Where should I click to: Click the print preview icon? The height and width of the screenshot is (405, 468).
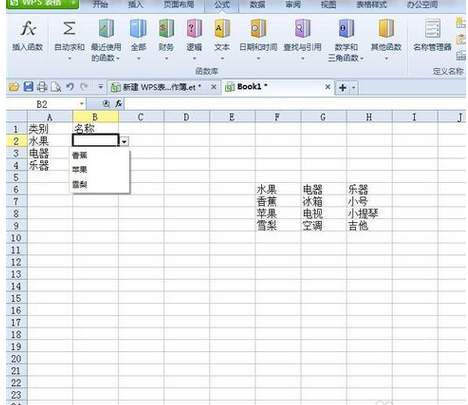pyautogui.click(x=56, y=87)
